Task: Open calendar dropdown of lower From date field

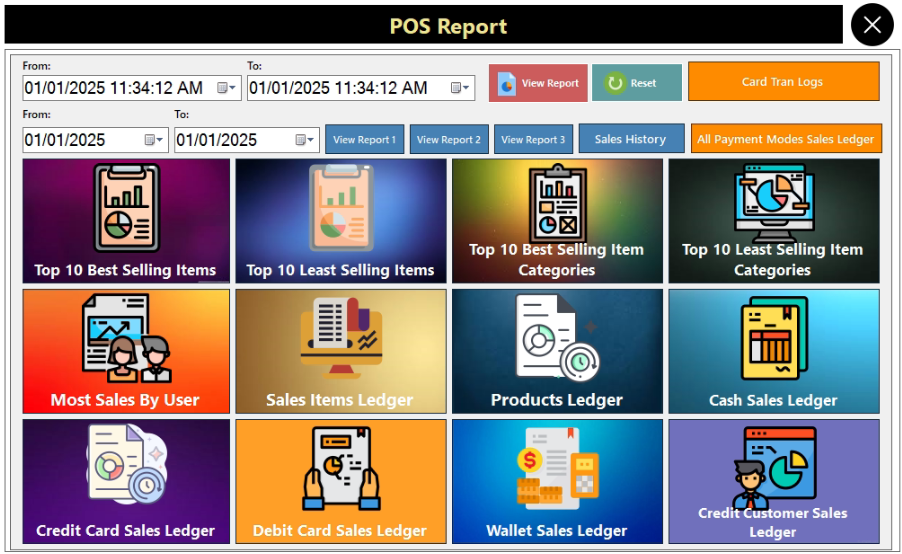Action: [x=154, y=140]
